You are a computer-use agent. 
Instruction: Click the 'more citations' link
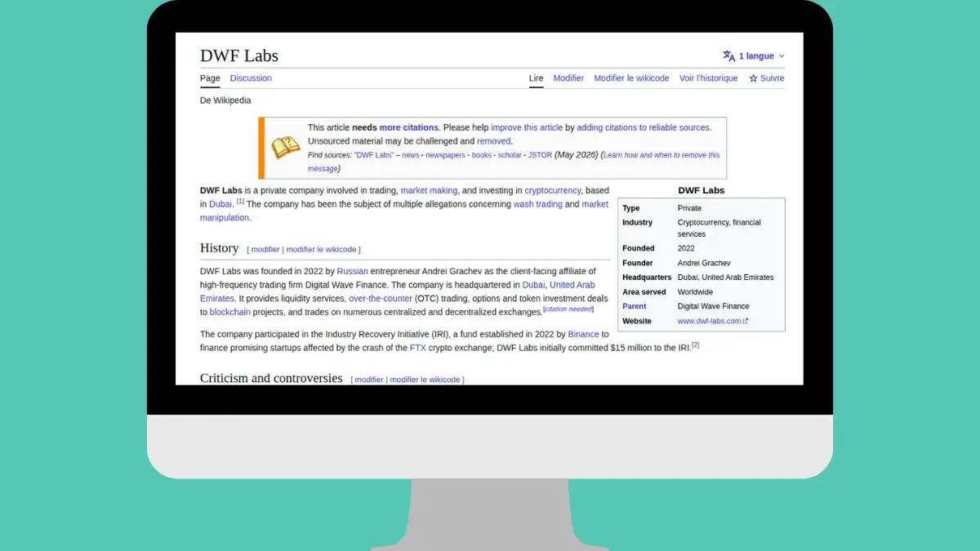(408, 127)
